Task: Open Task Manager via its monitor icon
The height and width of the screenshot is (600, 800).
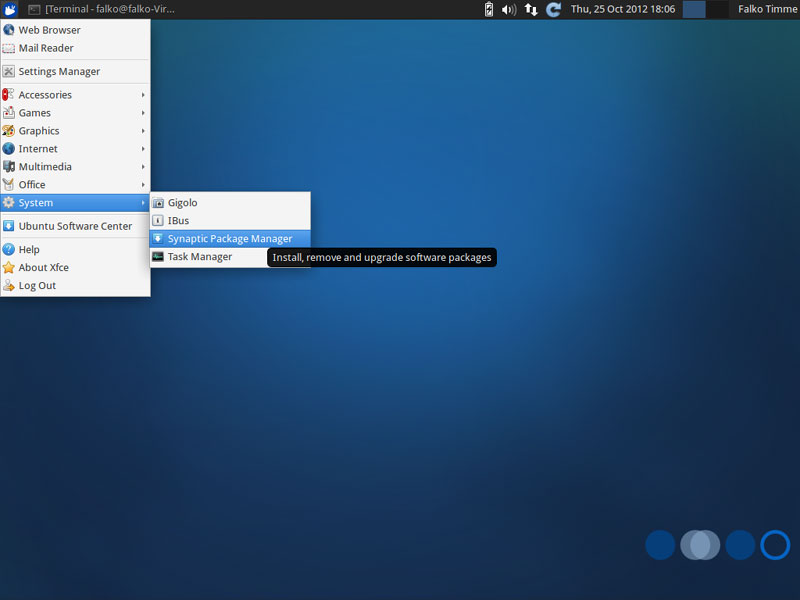Action: click(158, 257)
